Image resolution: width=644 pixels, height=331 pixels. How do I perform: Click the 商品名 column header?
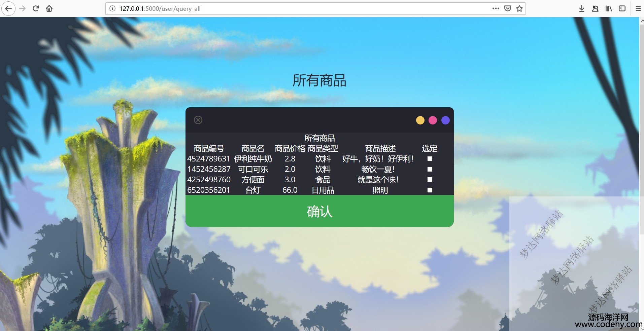pyautogui.click(x=253, y=148)
